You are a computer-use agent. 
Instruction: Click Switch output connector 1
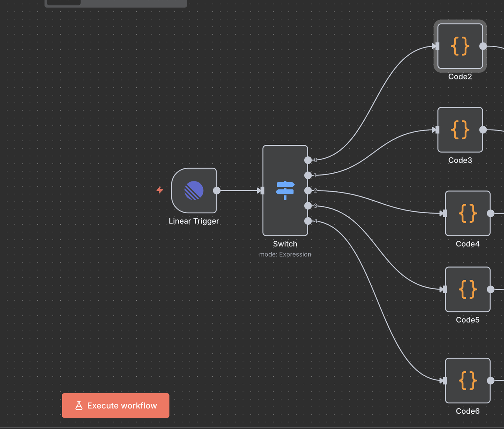(308, 175)
